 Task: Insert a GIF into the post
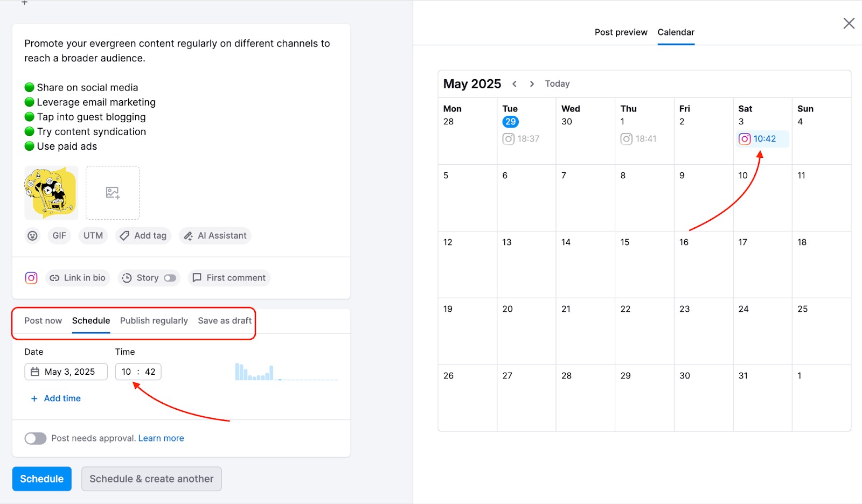[59, 235]
